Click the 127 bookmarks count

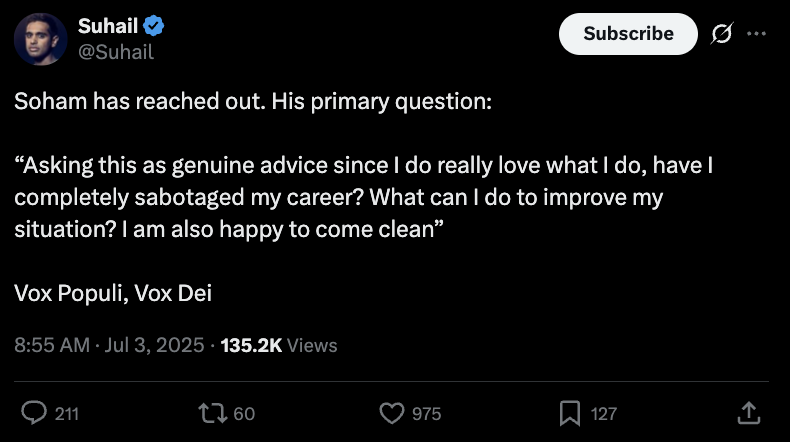[x=603, y=413]
